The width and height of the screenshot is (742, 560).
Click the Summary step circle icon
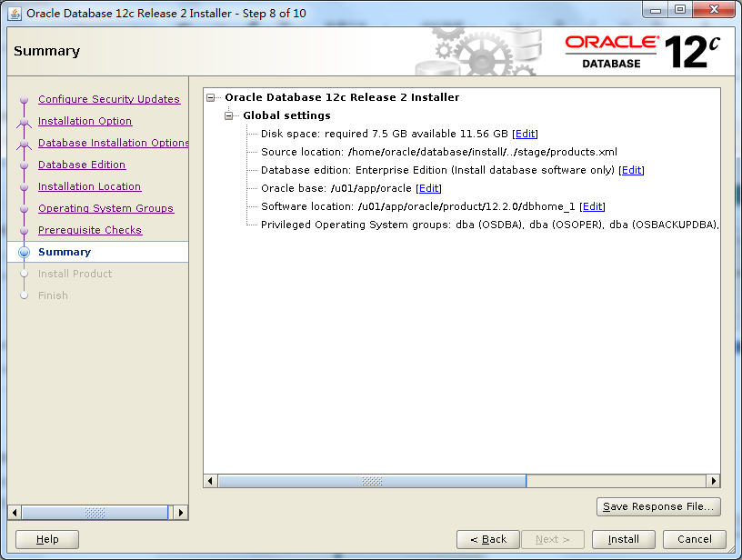(x=25, y=252)
